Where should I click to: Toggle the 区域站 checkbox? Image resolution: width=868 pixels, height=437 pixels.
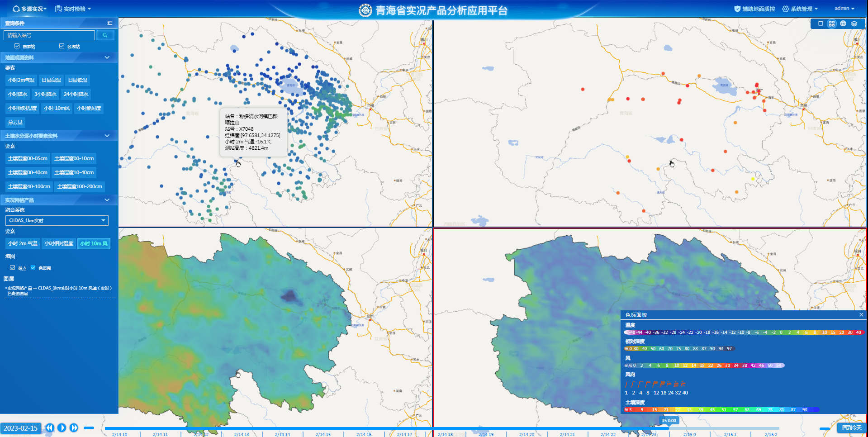pyautogui.click(x=62, y=46)
